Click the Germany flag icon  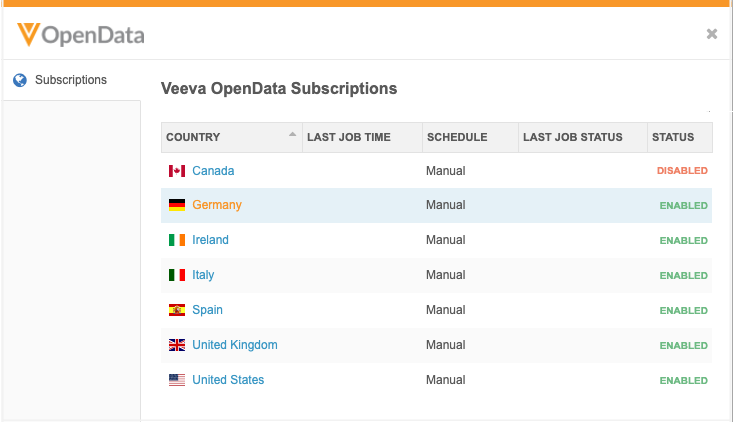pyautogui.click(x=177, y=205)
